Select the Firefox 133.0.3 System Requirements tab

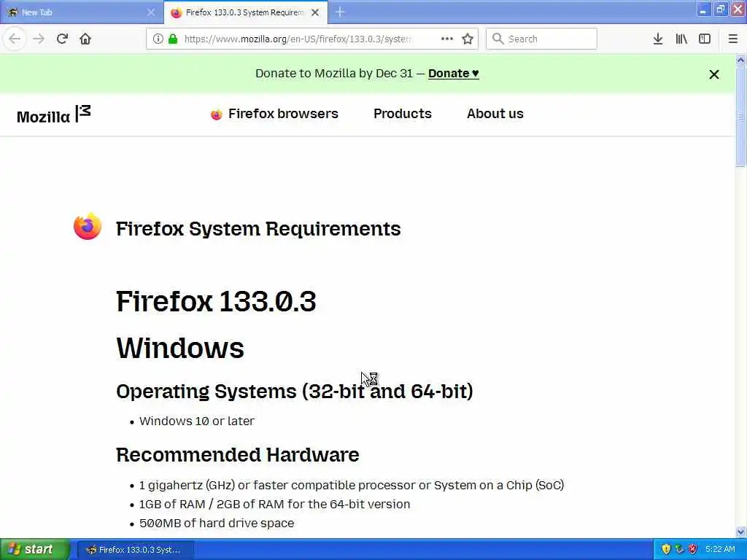pos(246,12)
